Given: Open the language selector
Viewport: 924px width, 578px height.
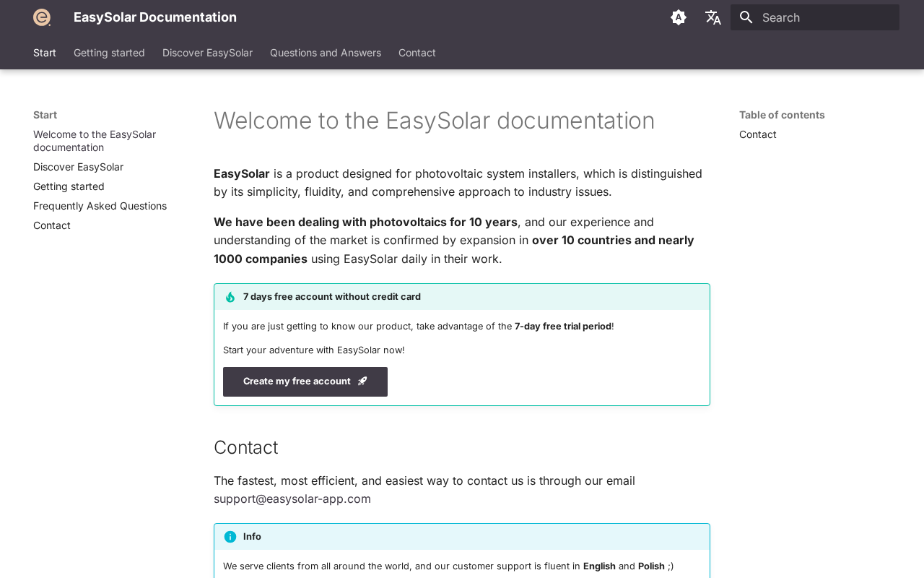Looking at the screenshot, I should [x=713, y=17].
